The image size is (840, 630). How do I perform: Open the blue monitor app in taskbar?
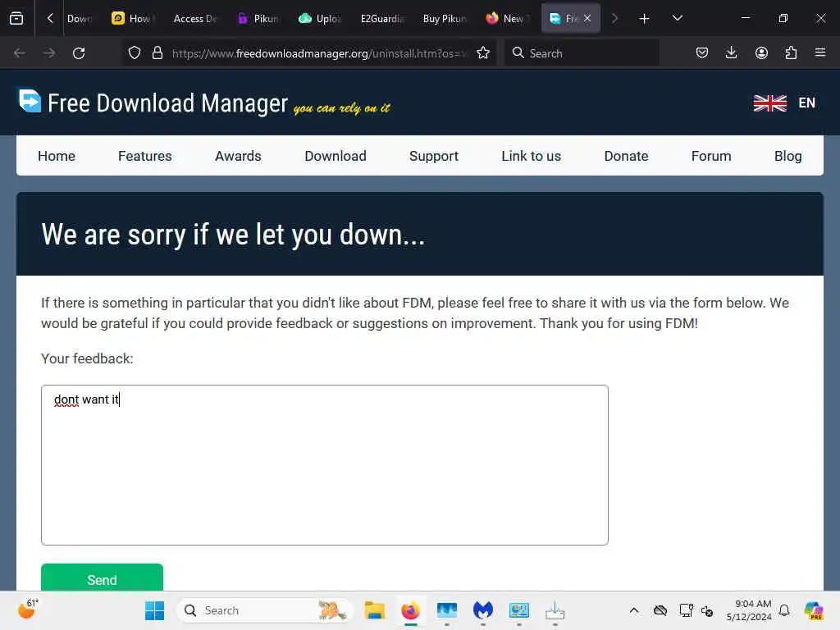[x=447, y=610]
